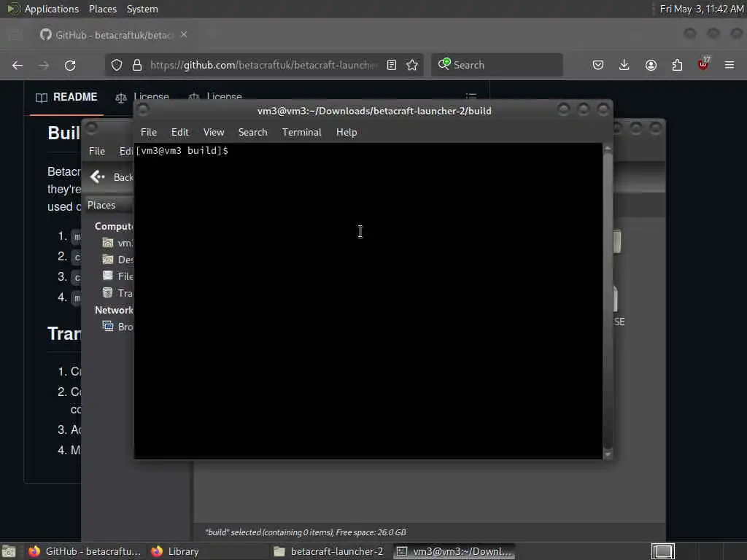Close the GitHub betacraft tab
Viewport: 747px width, 560px height.
tap(184, 35)
